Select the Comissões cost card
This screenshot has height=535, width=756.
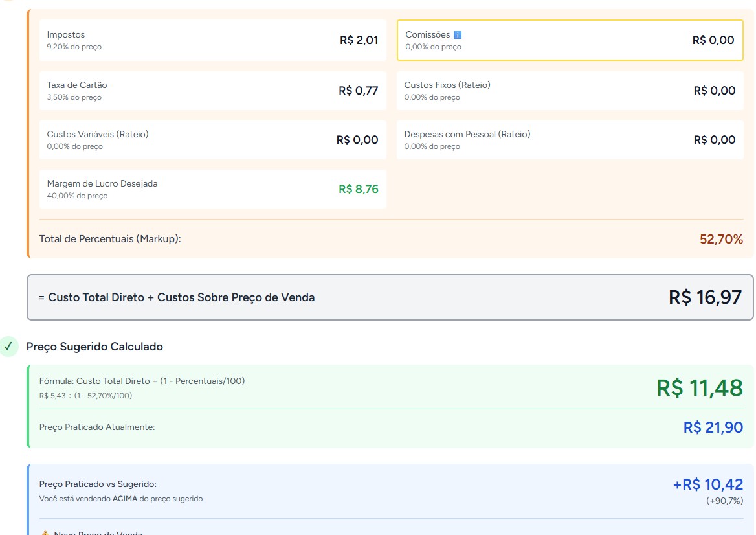pos(570,40)
